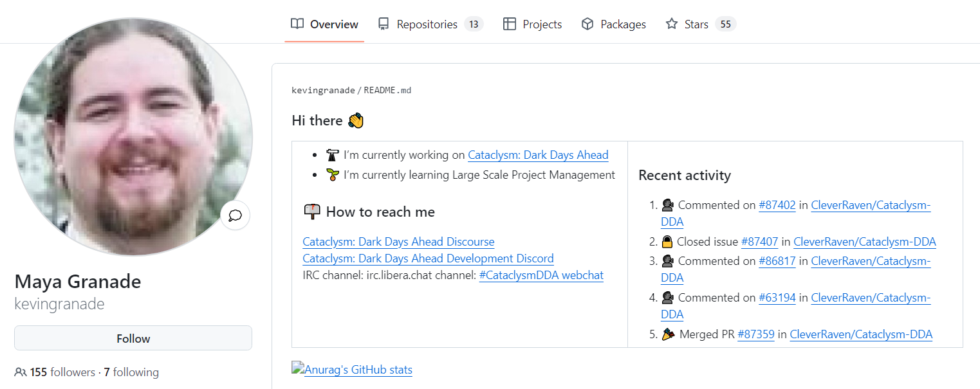This screenshot has height=389, width=980.
Task: Select the Packages tab
Action: click(613, 24)
